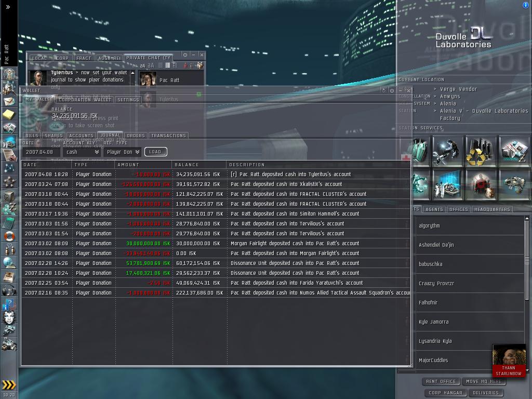Click the Load button
532x399 pixels.
155,152
